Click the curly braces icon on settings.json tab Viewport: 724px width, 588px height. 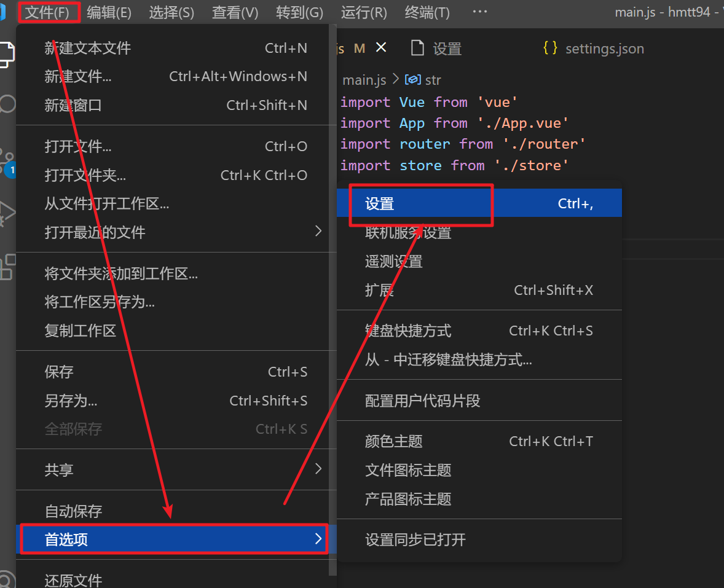(550, 49)
